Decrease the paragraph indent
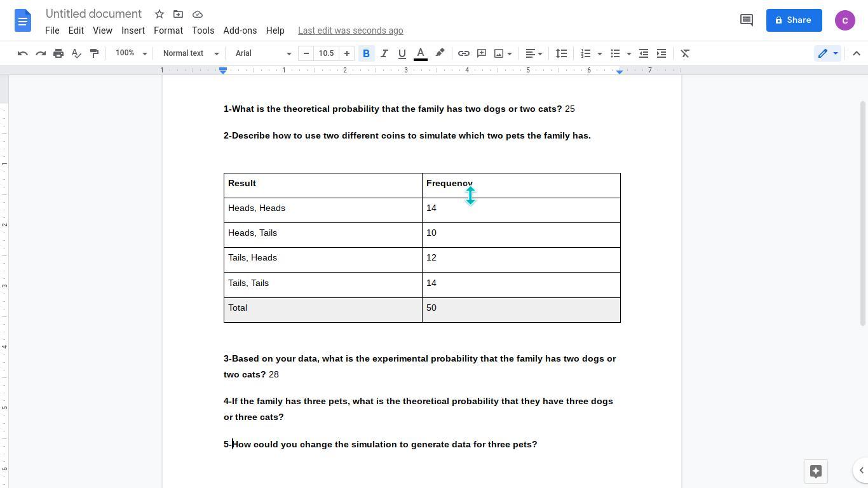The width and height of the screenshot is (868, 488). tap(644, 53)
